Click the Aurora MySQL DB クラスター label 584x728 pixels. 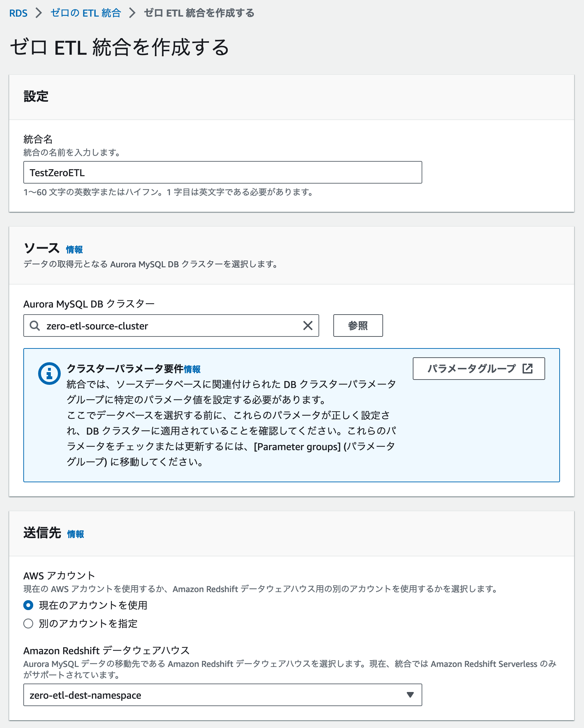[89, 304]
